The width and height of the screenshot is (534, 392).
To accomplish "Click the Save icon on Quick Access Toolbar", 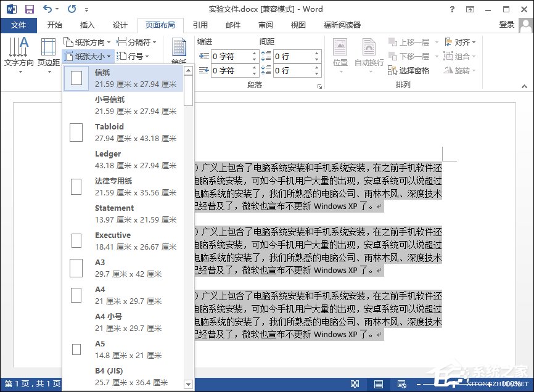I will (28, 9).
